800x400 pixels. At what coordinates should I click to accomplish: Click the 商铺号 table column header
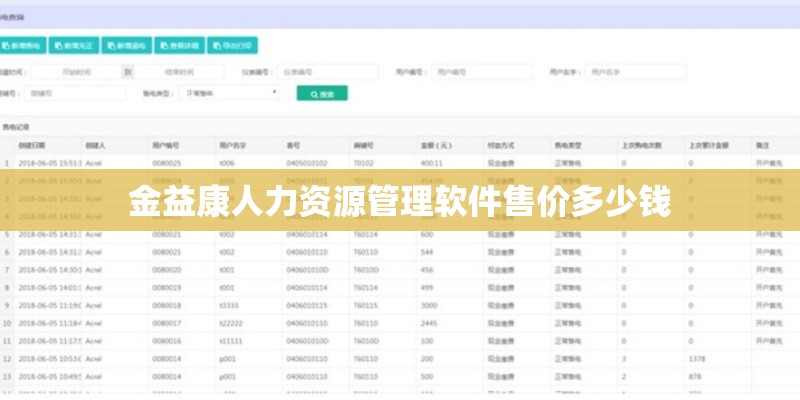[363, 145]
